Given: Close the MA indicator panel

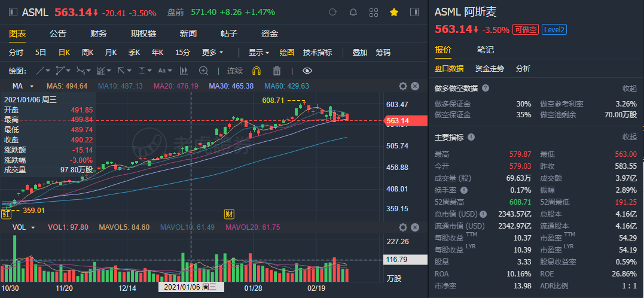Looking at the screenshot, I should [415, 86].
